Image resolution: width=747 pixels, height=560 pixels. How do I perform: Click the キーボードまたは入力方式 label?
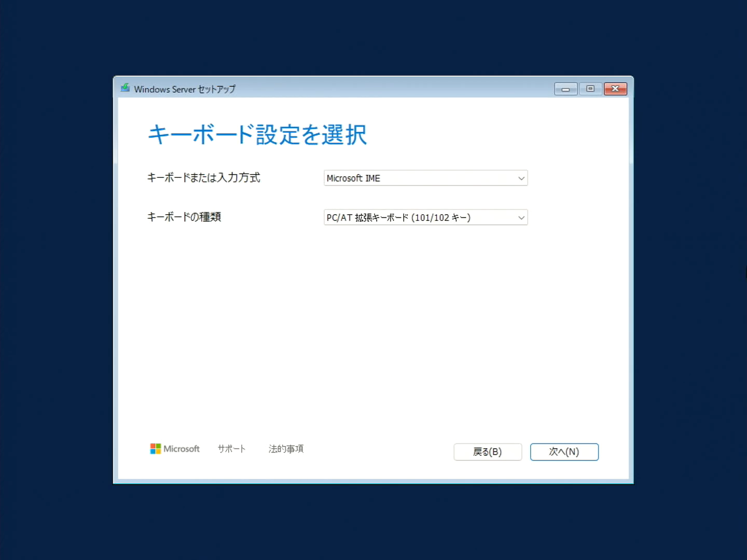point(203,178)
